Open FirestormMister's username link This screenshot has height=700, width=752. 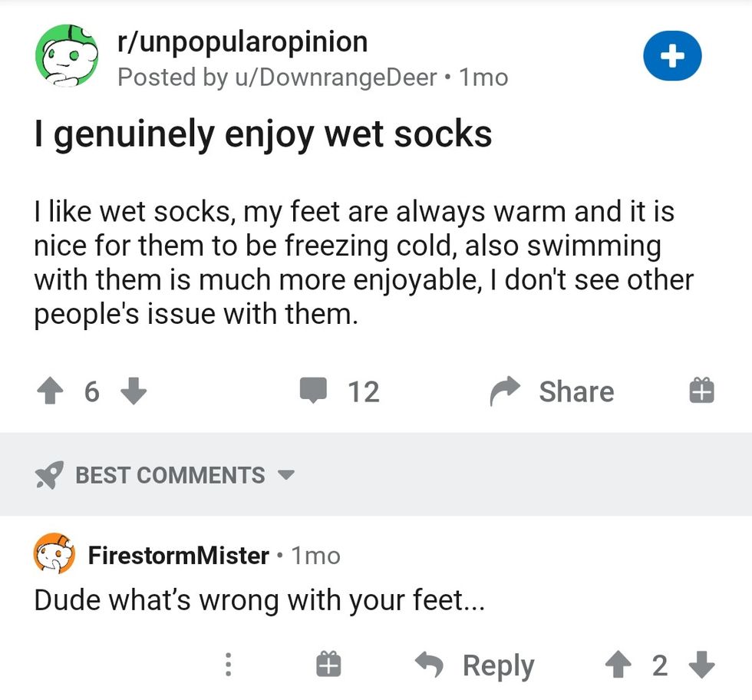(179, 555)
